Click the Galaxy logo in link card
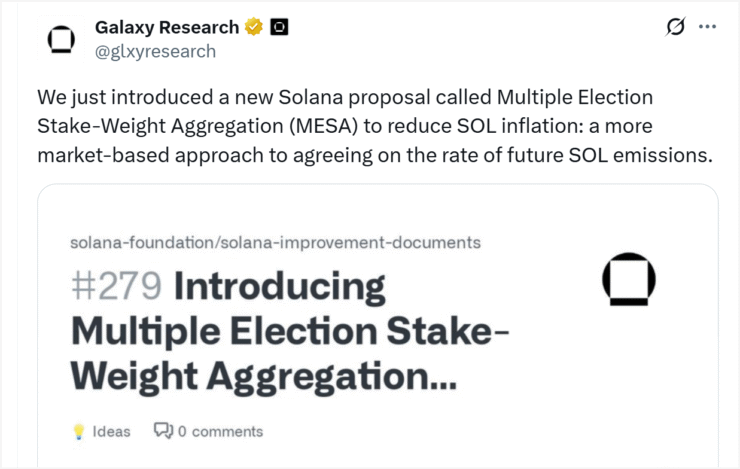Screen dimensions: 740x469 [629, 279]
